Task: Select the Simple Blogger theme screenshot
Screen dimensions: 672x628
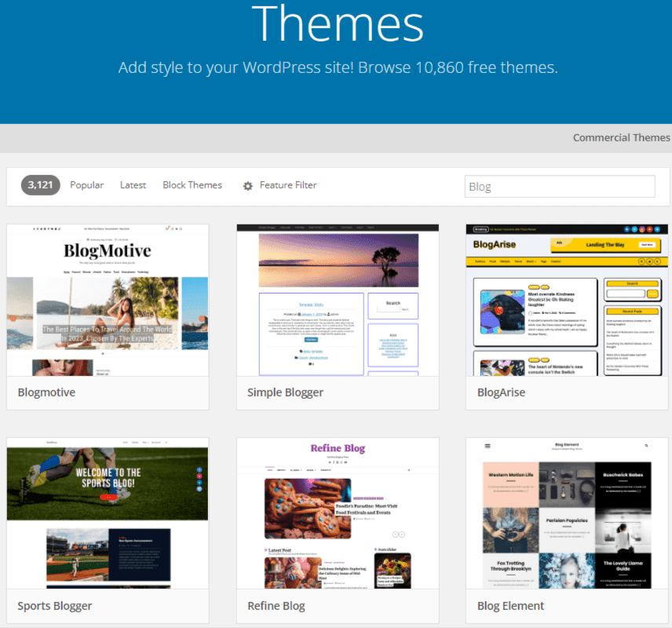Action: pos(338,300)
